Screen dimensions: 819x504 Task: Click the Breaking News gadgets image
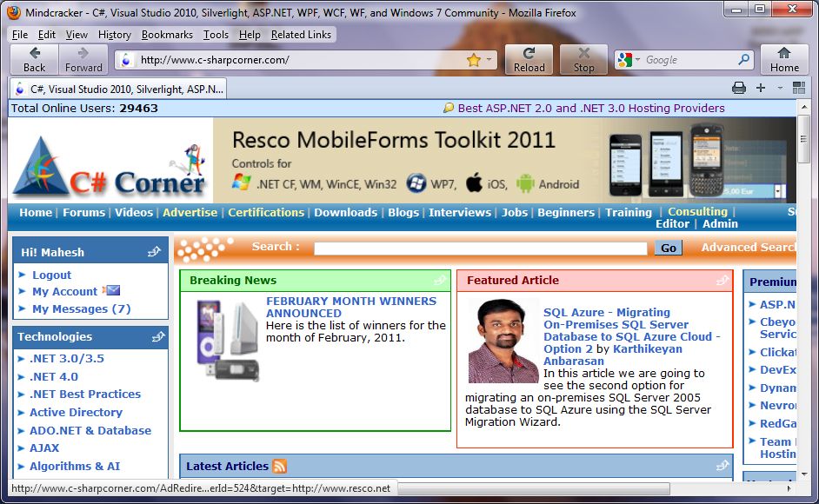pos(227,341)
